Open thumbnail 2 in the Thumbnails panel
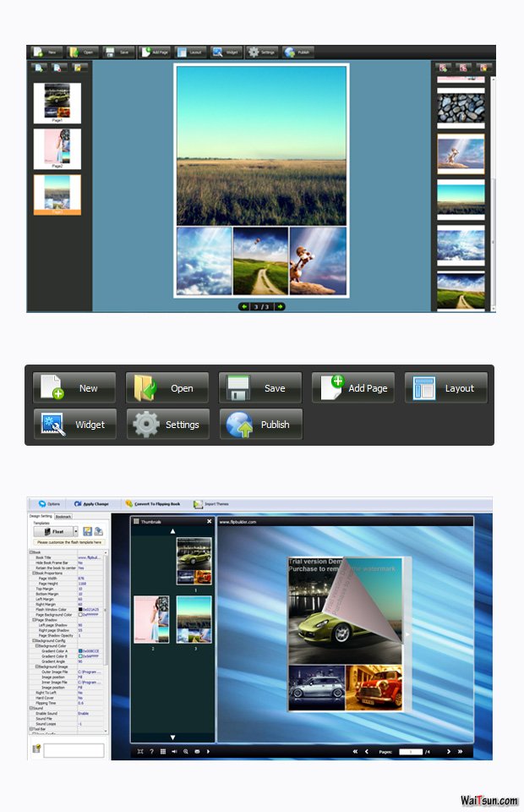 tap(151, 619)
